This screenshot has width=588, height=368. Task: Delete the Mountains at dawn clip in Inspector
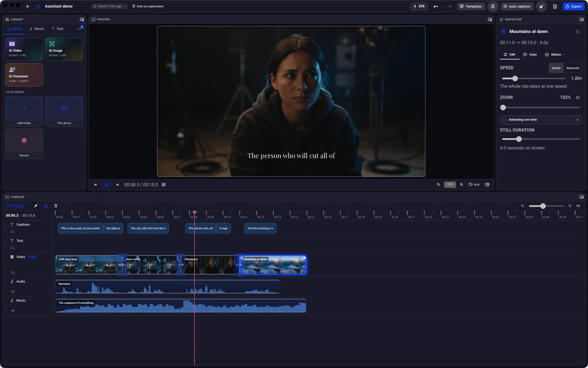pos(577,31)
